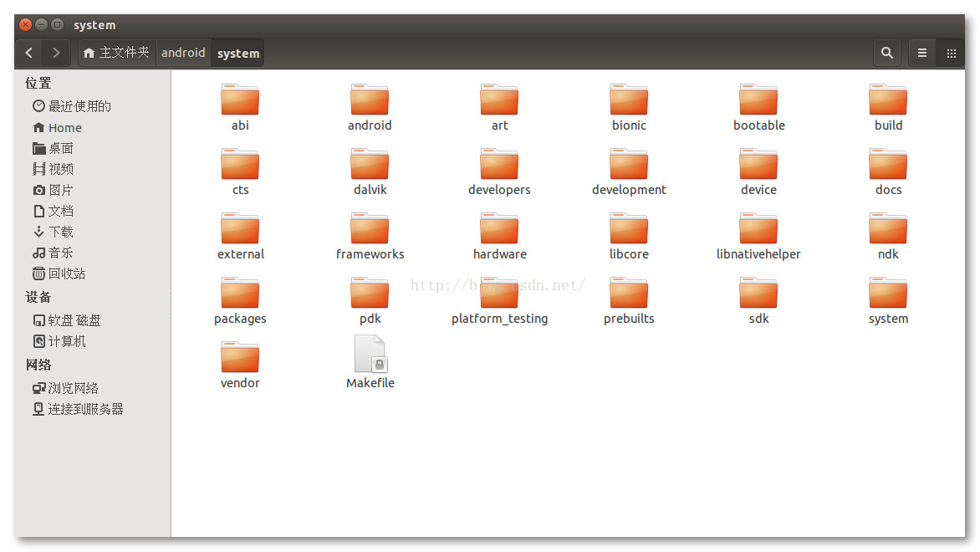This screenshot has width=980, height=552.
Task: Open the search magnifier in toolbar
Action: pyautogui.click(x=887, y=54)
